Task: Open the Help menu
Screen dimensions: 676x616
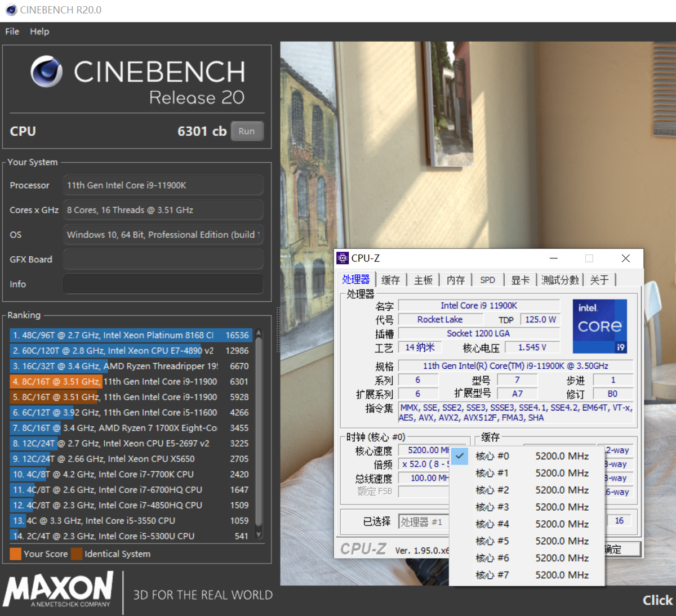Action: [x=39, y=32]
